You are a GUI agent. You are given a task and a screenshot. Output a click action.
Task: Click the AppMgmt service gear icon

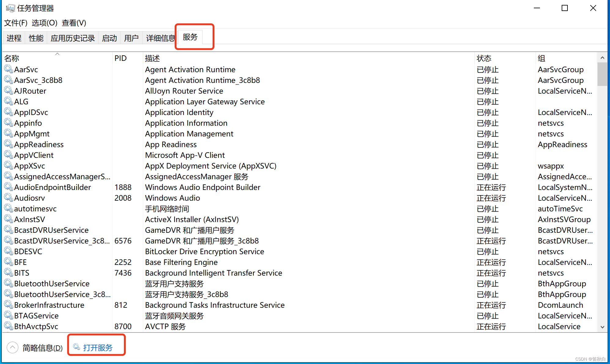9,133
